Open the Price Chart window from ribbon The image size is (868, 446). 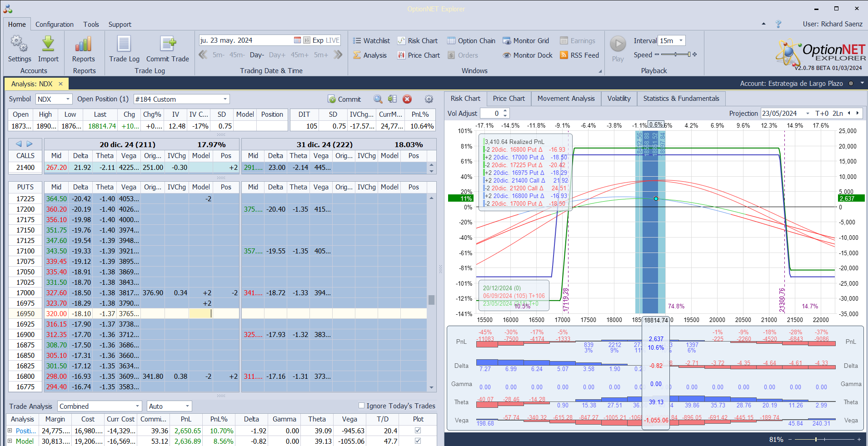click(x=419, y=55)
